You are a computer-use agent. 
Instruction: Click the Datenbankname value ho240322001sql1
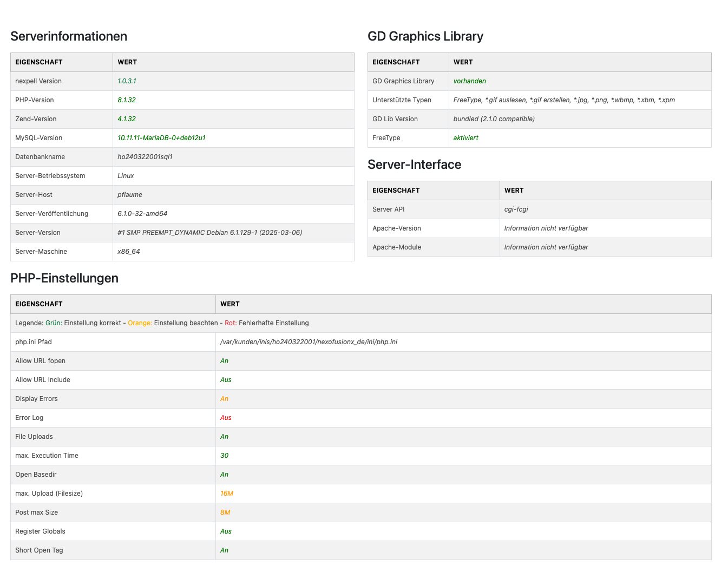coord(145,157)
